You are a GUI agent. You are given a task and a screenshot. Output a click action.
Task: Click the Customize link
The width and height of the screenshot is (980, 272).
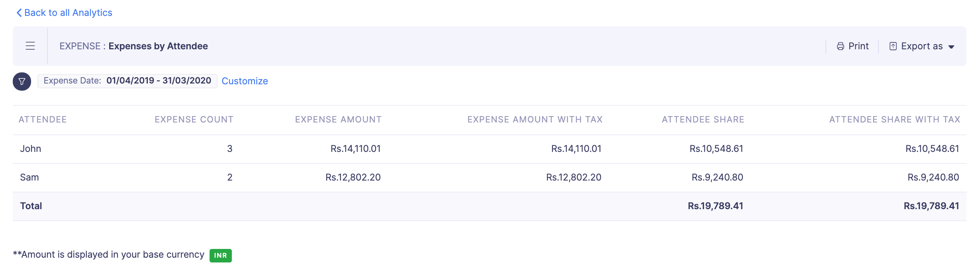pyautogui.click(x=245, y=81)
